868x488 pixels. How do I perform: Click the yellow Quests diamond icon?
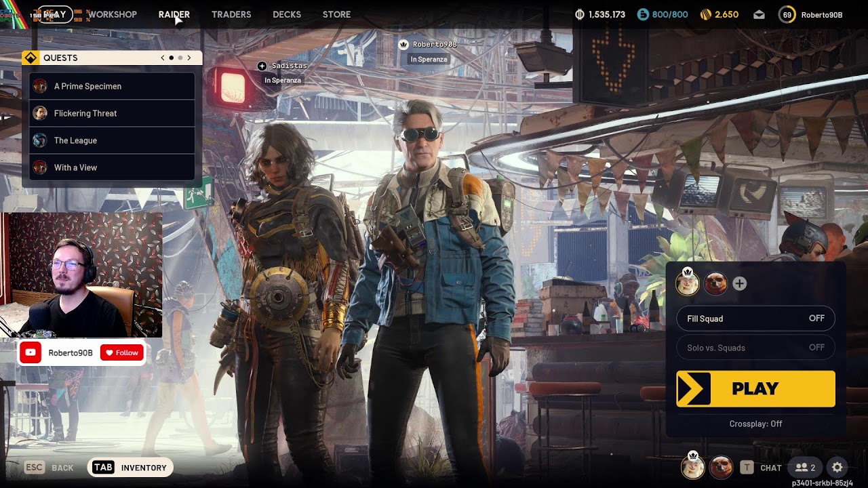(31, 58)
